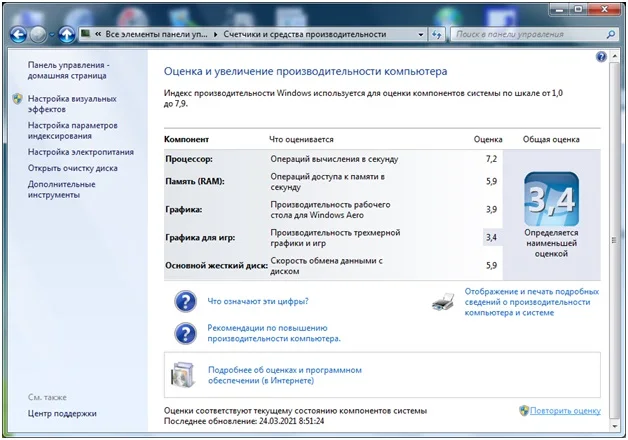Select 'Основной жесткий диск:' row label

(x=216, y=265)
